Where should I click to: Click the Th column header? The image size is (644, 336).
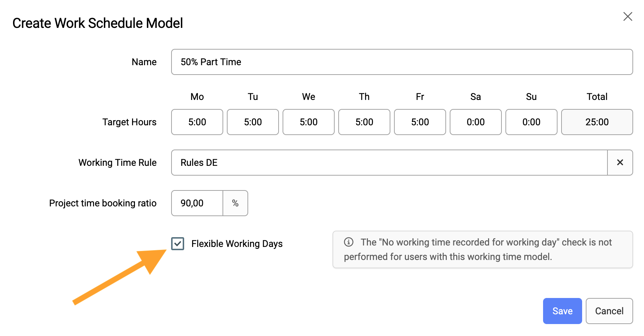point(364,97)
